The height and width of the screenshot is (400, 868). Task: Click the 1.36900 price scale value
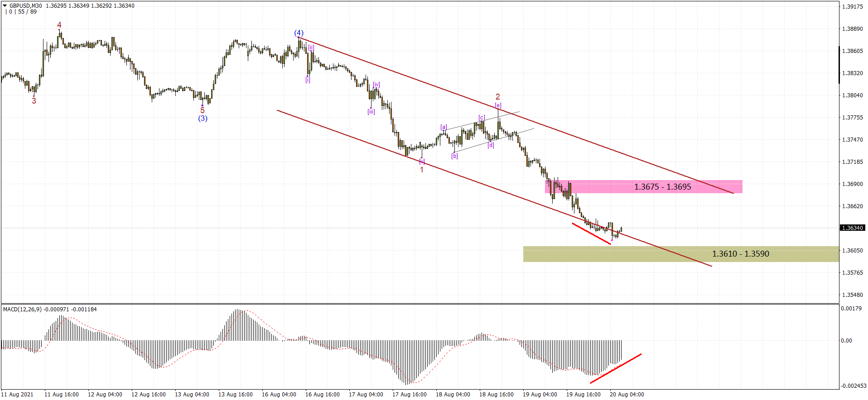click(x=852, y=184)
